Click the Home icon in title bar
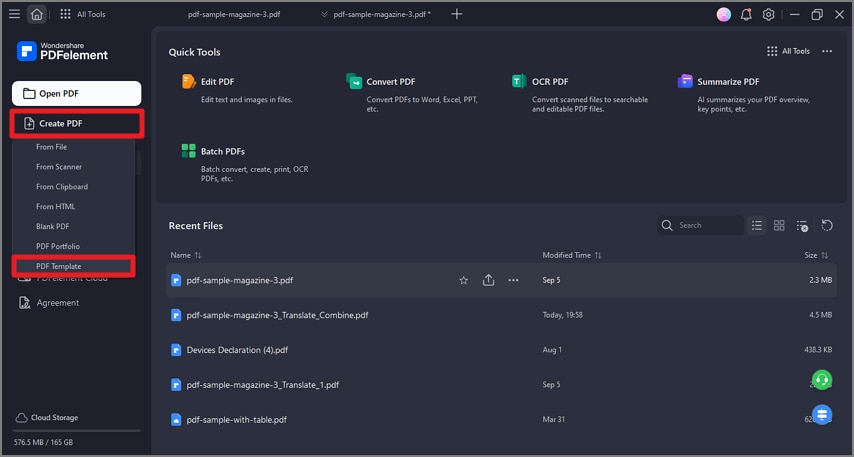The image size is (854, 457). (x=37, y=14)
